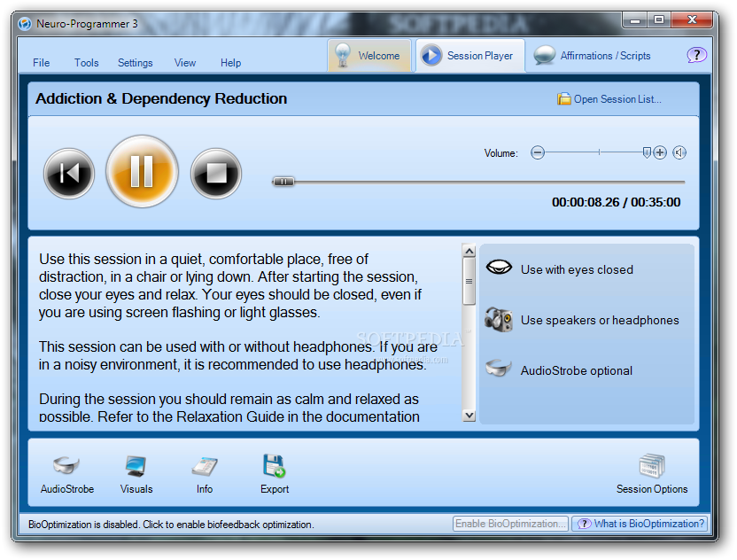Click the 'AudioStrobe optional' text
The width and height of the screenshot is (737, 560).
point(577,370)
